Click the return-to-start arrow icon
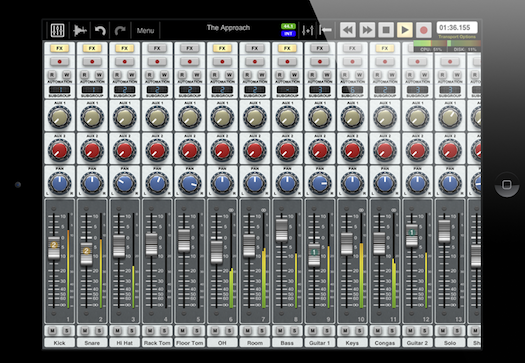 click(326, 30)
